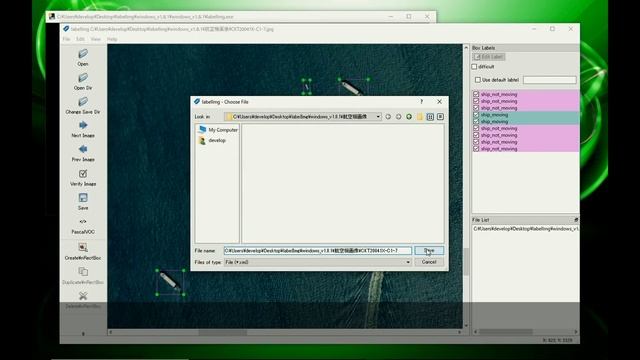The image size is (640, 360).
Task: Click the Open tool in labelImg toolbar
Action: point(83,58)
